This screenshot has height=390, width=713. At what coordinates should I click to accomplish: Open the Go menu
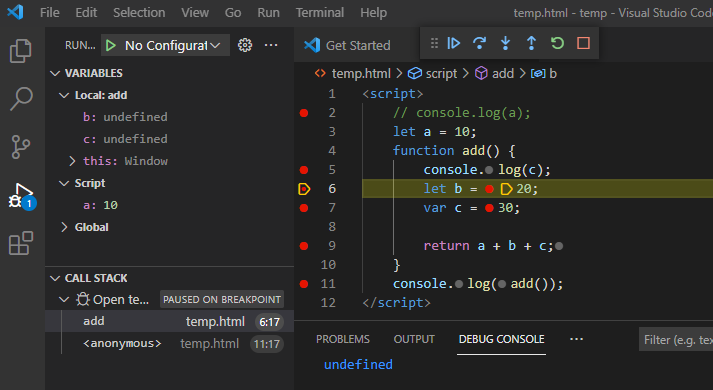click(x=233, y=12)
